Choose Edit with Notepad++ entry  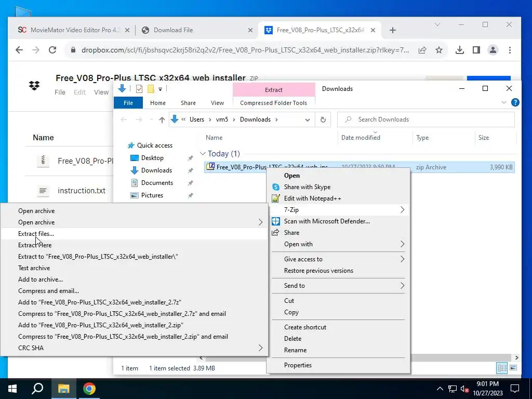tap(339, 198)
